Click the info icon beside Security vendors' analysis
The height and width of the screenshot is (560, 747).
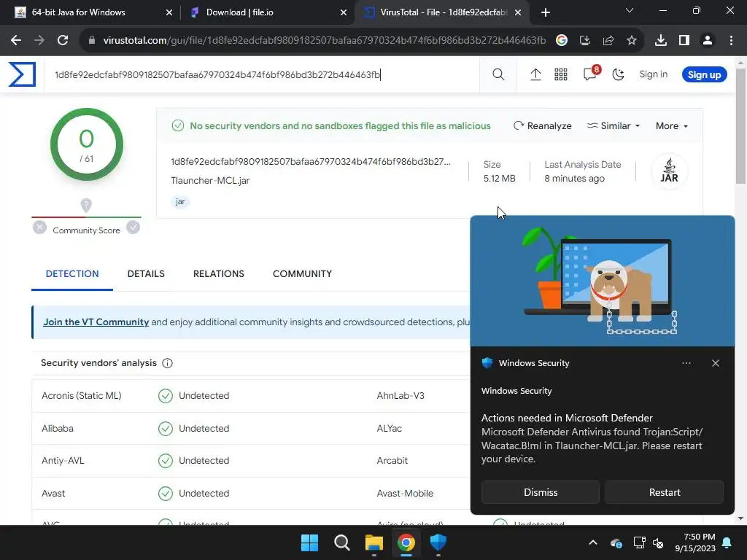click(x=167, y=363)
